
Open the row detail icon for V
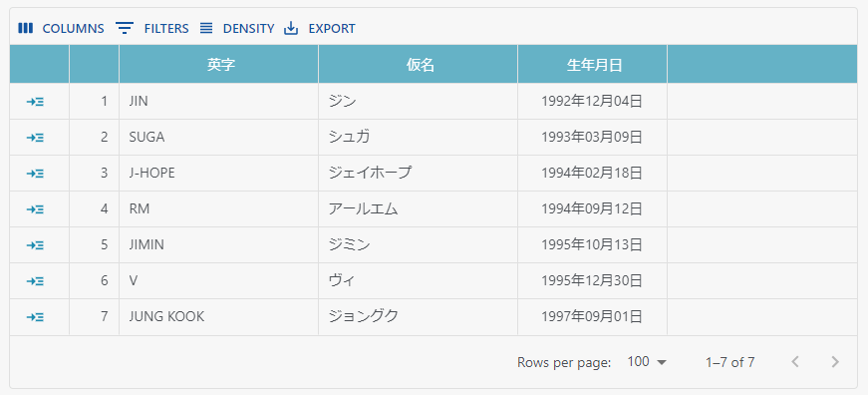(36, 281)
